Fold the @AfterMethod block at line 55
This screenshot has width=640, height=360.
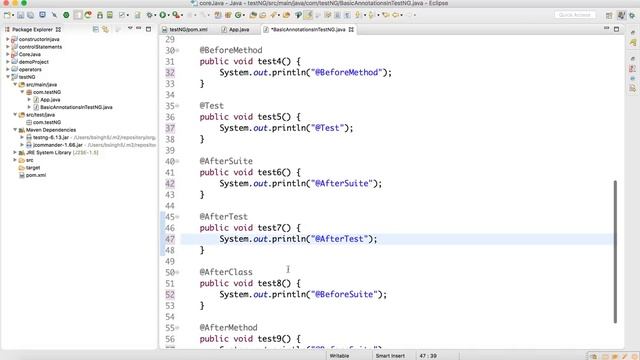pos(178,328)
